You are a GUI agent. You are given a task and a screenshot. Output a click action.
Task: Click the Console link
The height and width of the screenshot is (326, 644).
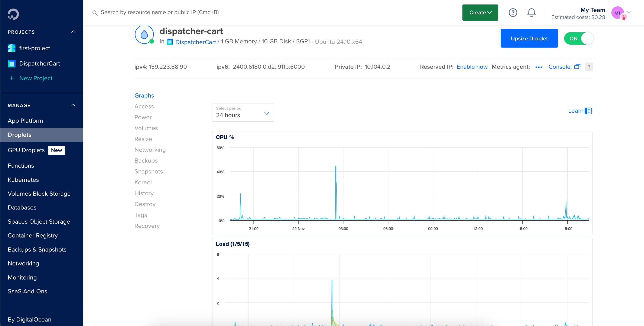coord(560,67)
